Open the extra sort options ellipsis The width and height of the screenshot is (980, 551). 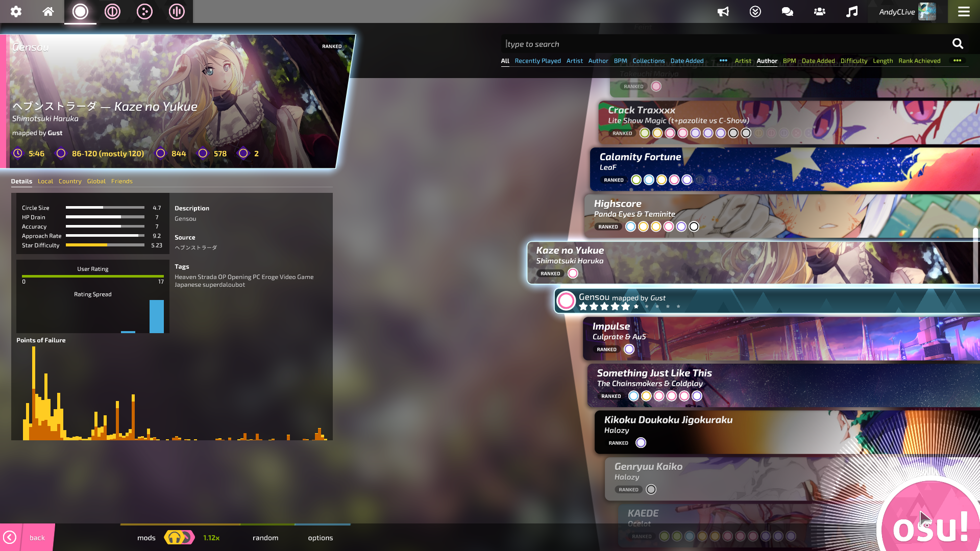point(958,61)
